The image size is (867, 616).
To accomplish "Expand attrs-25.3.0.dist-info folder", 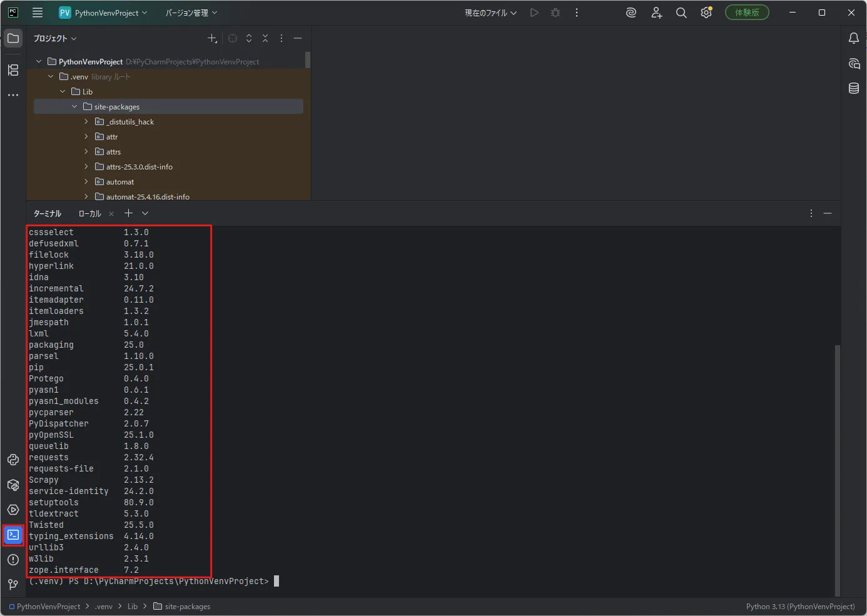I will 86,166.
